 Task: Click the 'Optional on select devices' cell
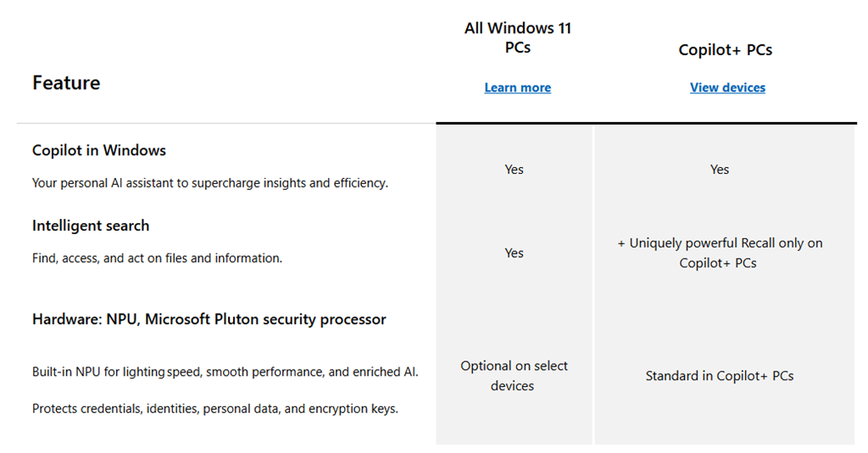(x=514, y=376)
